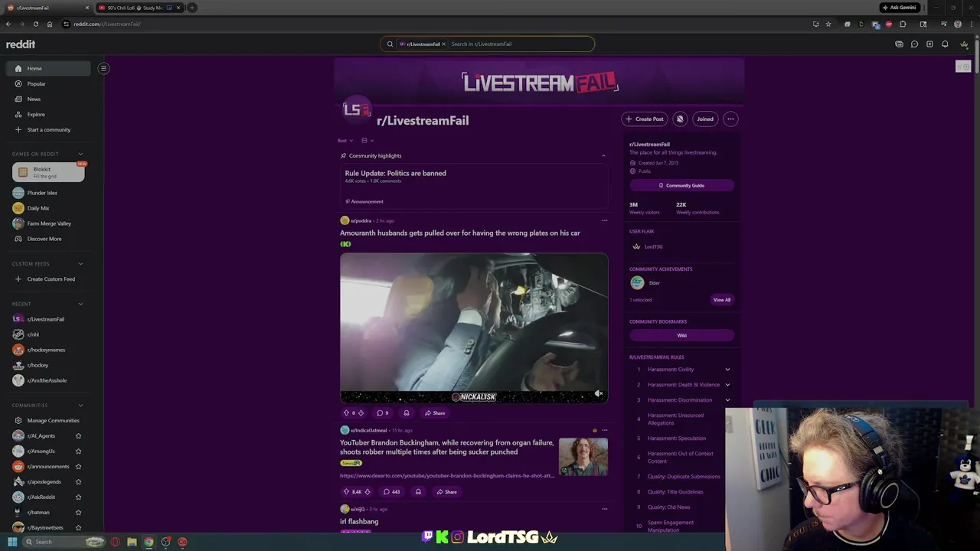Play the Amouranth husbands video

point(474,328)
